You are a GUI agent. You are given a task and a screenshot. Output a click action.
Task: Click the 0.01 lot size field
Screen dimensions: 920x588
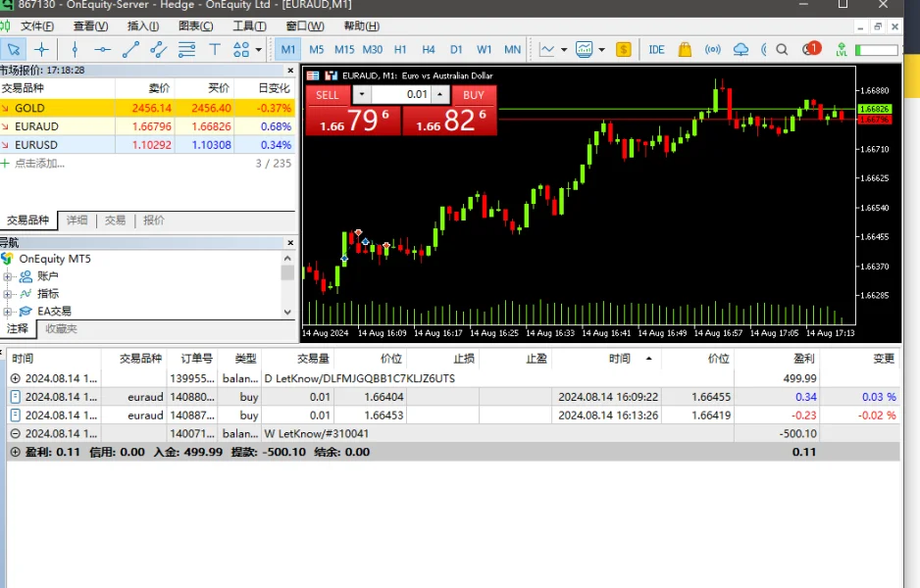click(402, 95)
